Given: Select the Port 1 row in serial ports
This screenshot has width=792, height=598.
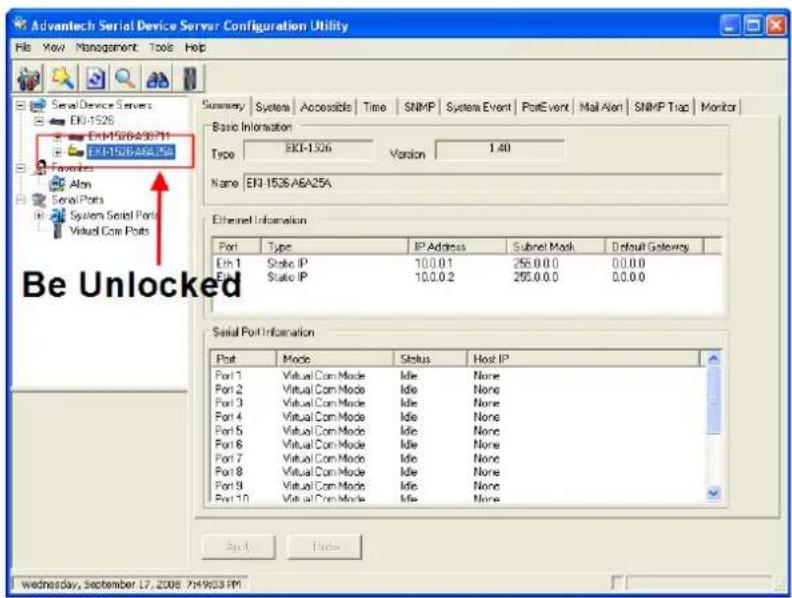Looking at the screenshot, I should (459, 376).
